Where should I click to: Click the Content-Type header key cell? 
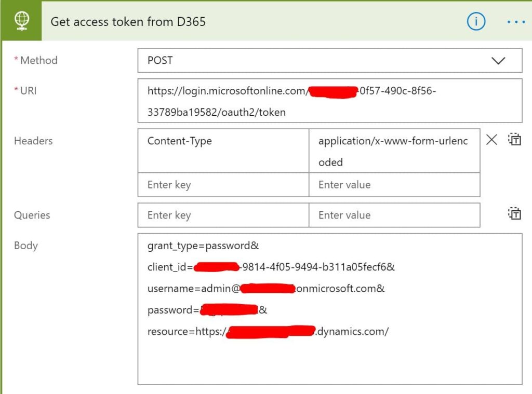[x=223, y=151]
